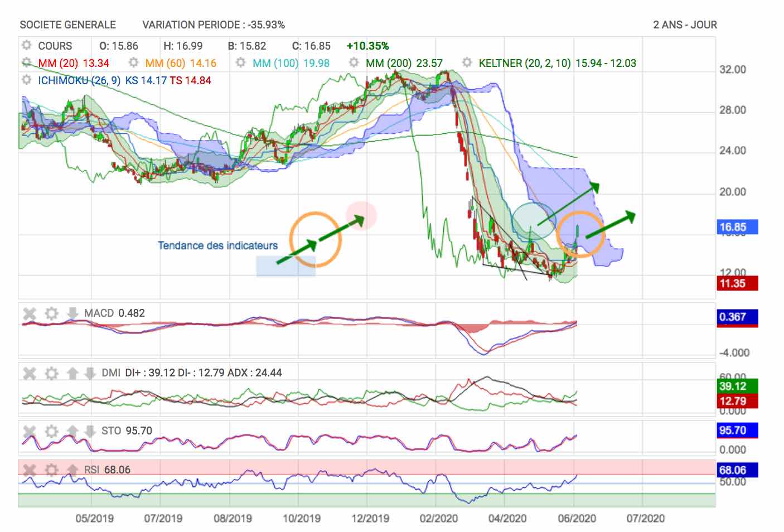Remove the RSI indicator panel
Image resolution: width=784 pixels, height=532 pixels.
point(30,470)
